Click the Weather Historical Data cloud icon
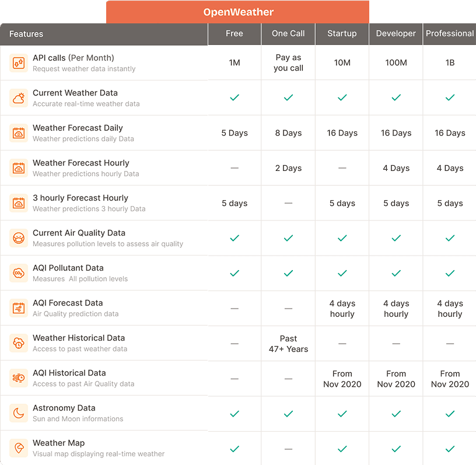Viewport: 476px width, 465px height. click(19, 343)
